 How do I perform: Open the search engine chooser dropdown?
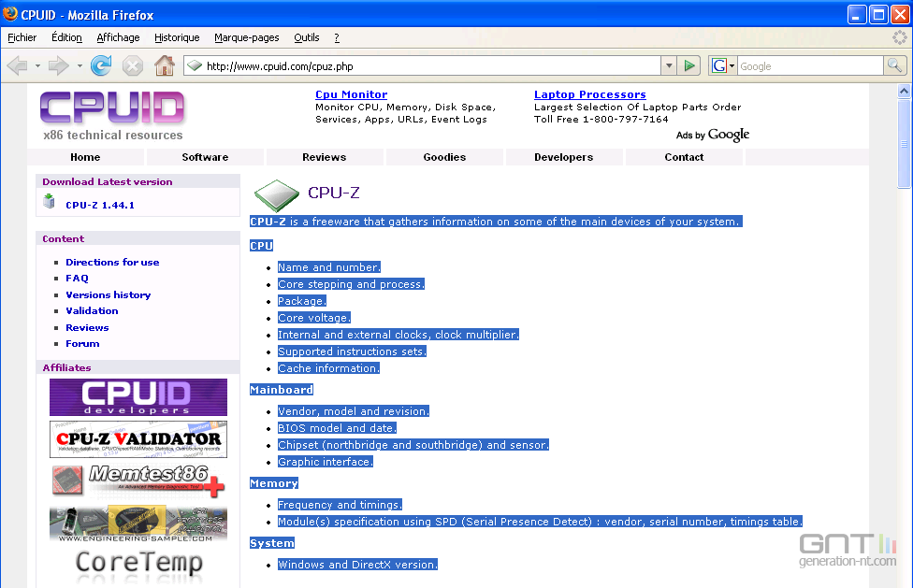732,65
